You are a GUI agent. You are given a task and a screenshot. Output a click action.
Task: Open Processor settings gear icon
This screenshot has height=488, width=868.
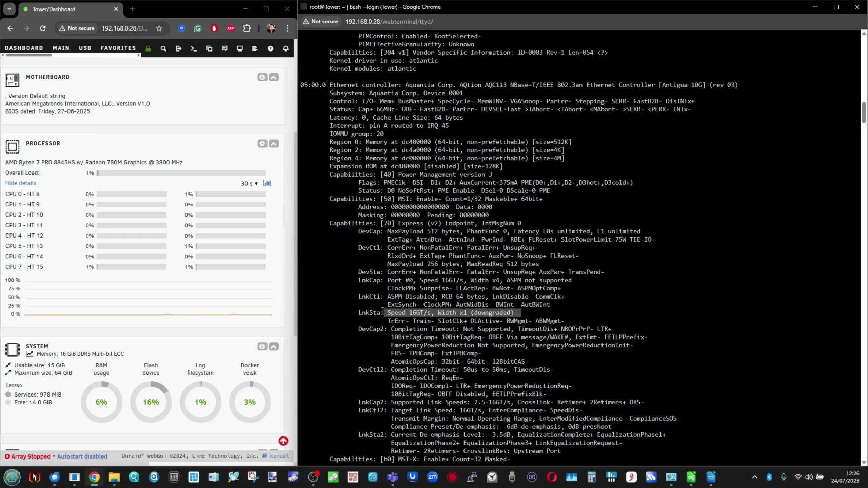coord(262,144)
